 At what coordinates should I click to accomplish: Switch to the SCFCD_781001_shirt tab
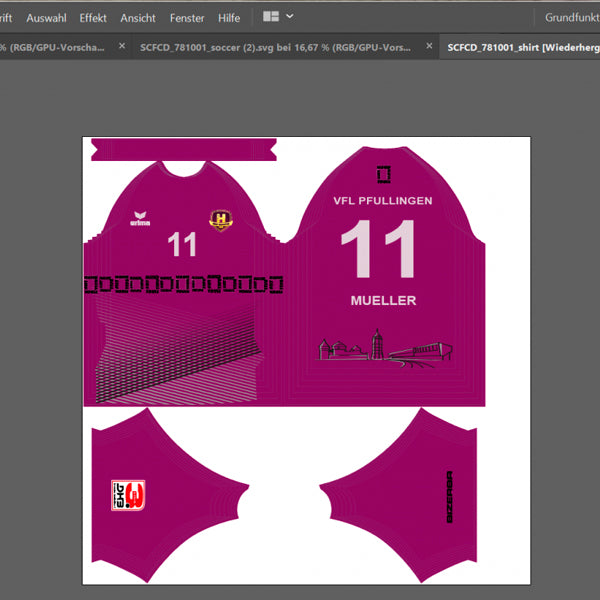[520, 46]
